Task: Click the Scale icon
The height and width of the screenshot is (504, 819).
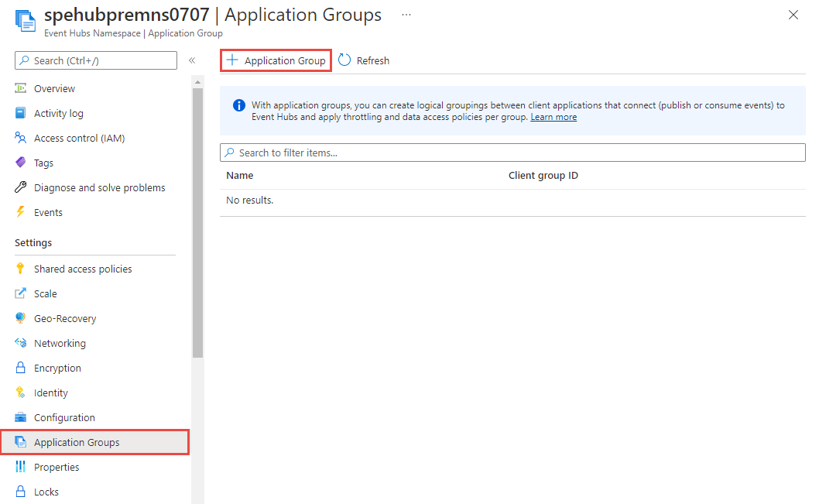Action: [x=20, y=293]
